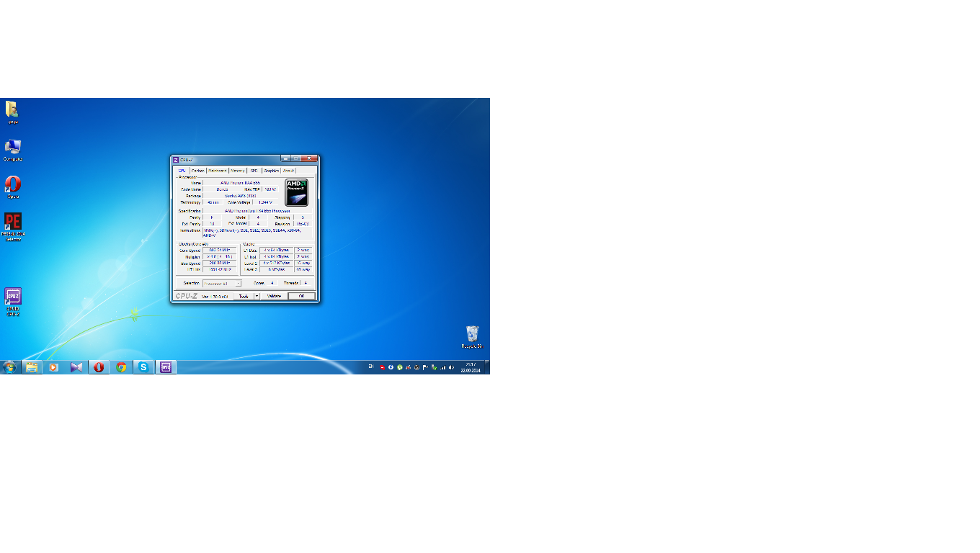This screenshot has width=980, height=553.
Task: Click the Cores count value
Action: coord(272,283)
